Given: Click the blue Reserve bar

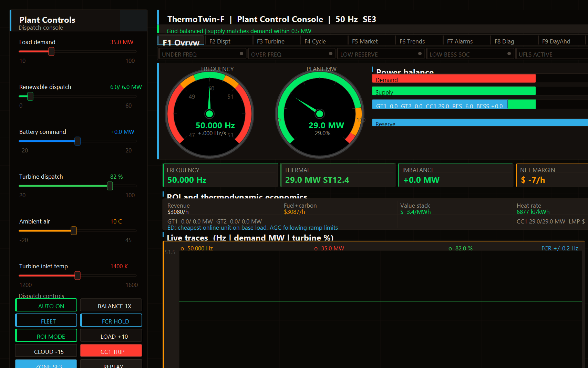Looking at the screenshot, I should click(480, 122).
